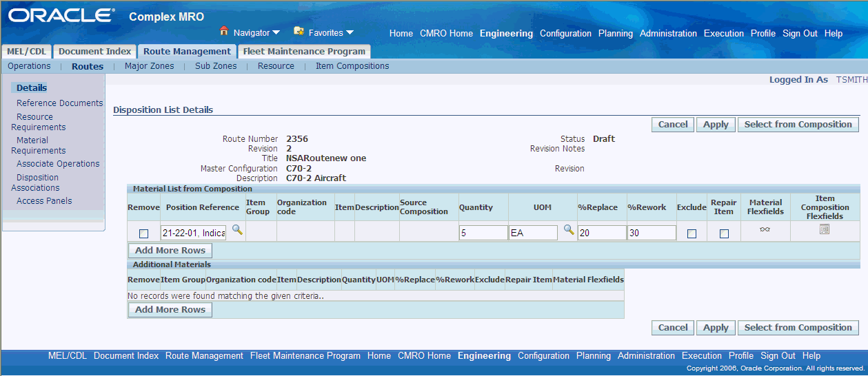Click Engineering in top navigation
The image size is (868, 376).
506,33
